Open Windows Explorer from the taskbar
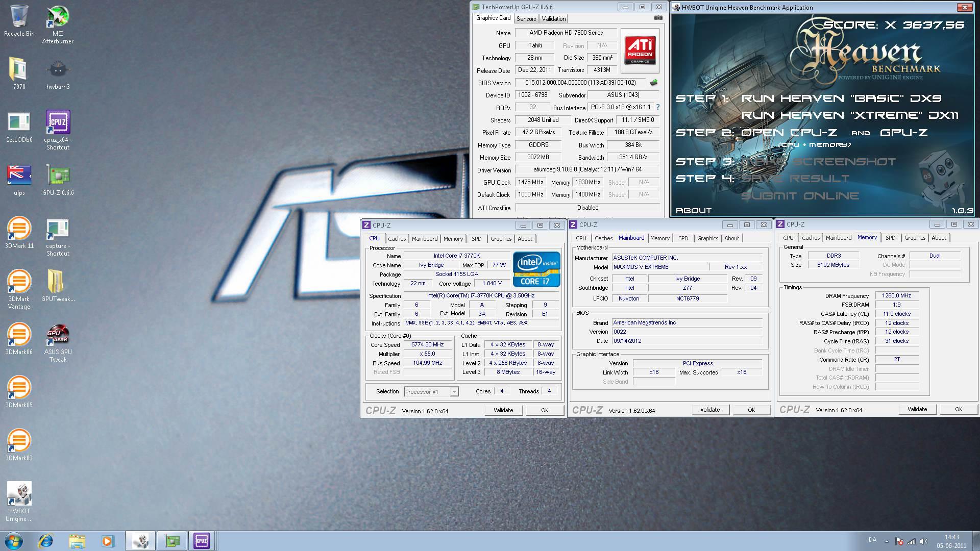 (77, 541)
